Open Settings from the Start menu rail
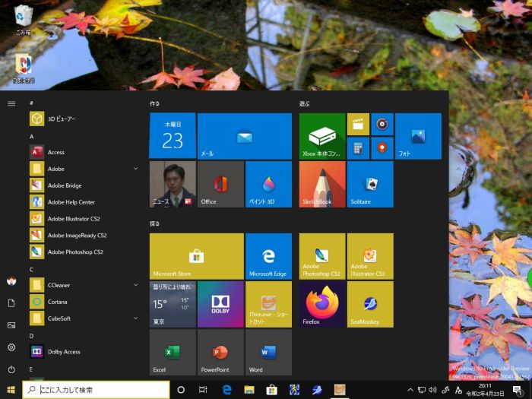The image size is (532, 399). (x=11, y=347)
